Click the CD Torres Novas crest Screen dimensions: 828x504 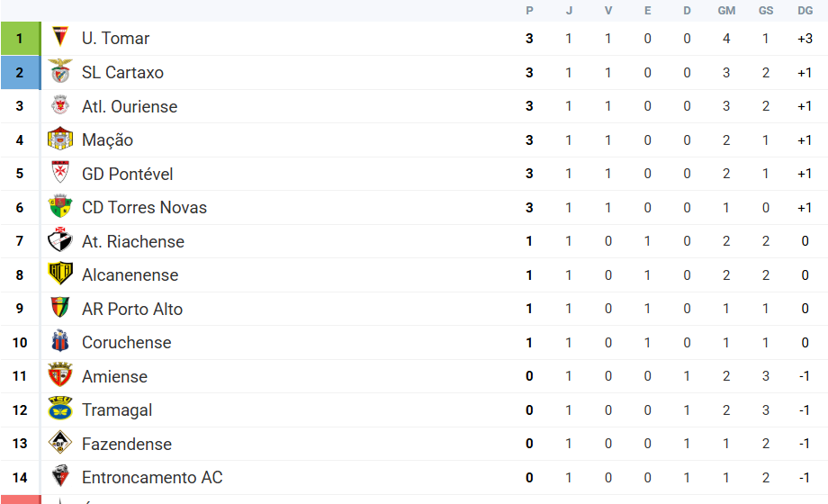coord(60,207)
